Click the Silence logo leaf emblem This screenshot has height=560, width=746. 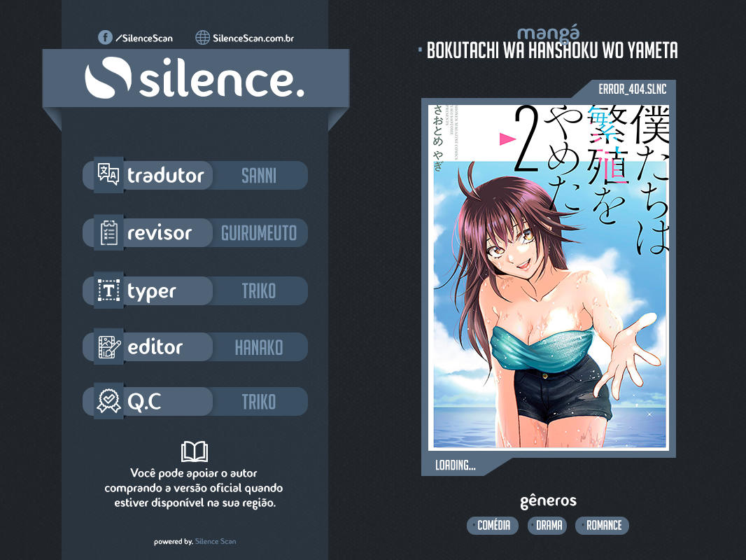point(108,78)
